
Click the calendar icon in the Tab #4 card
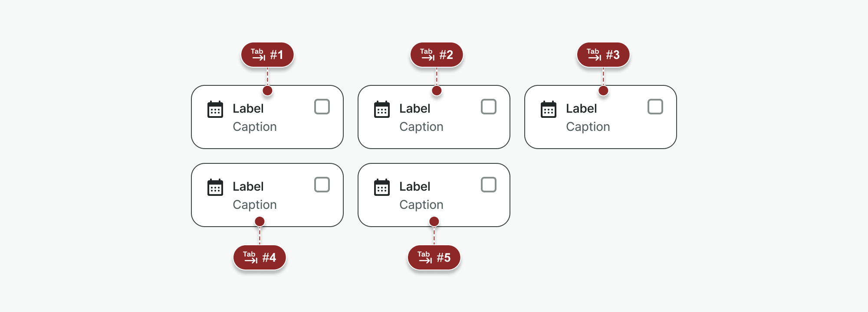[x=215, y=188]
